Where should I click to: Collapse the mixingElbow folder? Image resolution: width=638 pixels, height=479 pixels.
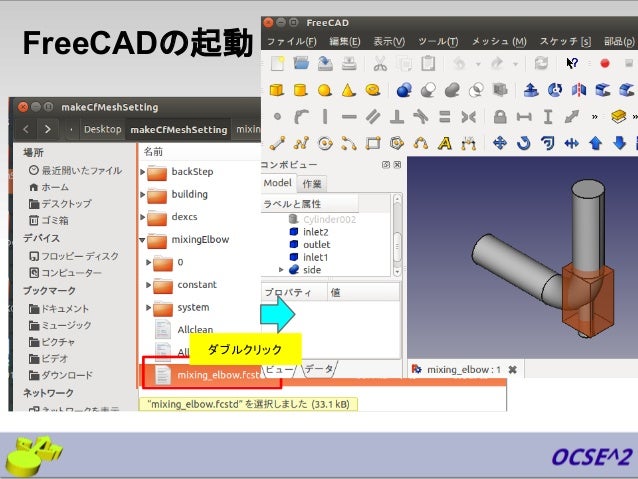click(142, 240)
